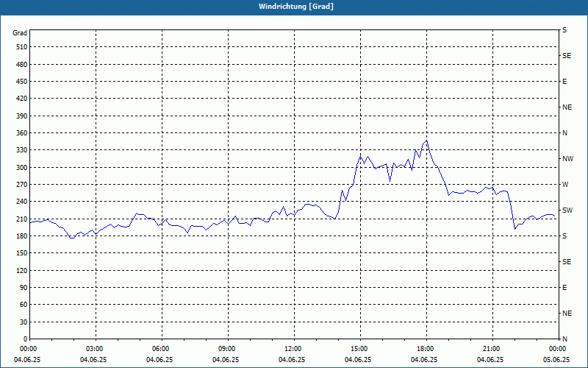
Task: Click the 05.06.25 date label
Action: click(556, 360)
